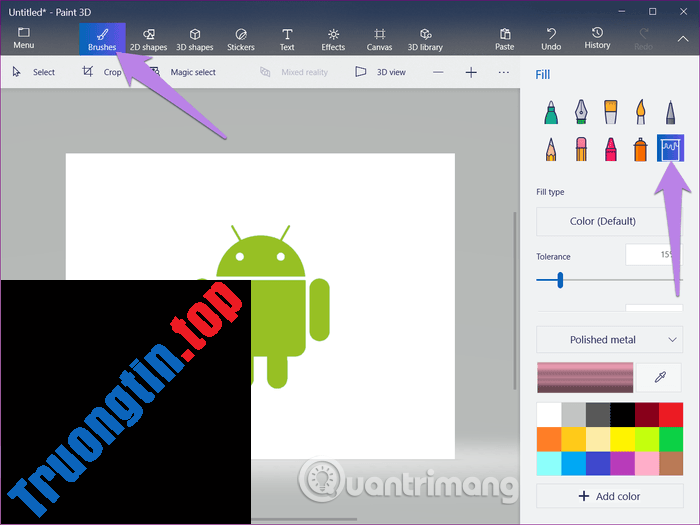Open the Canvas tab
The height and width of the screenshot is (525, 700).
379,39
